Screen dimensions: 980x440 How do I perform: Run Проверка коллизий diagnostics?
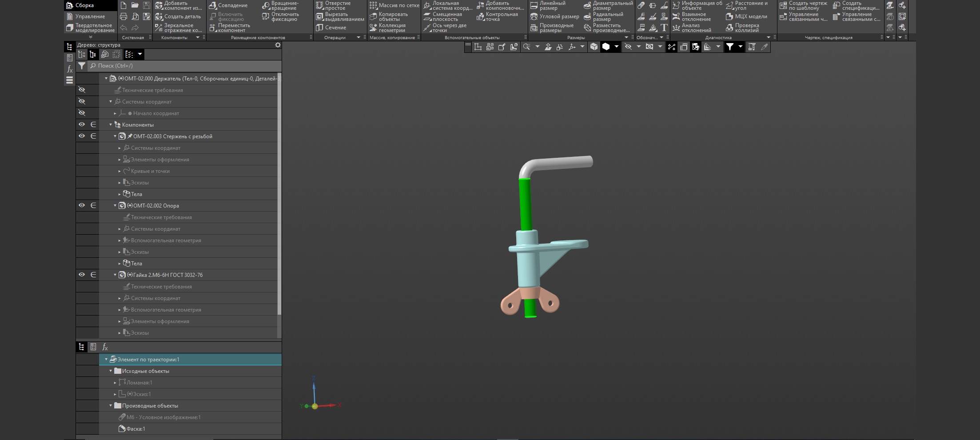click(x=742, y=28)
